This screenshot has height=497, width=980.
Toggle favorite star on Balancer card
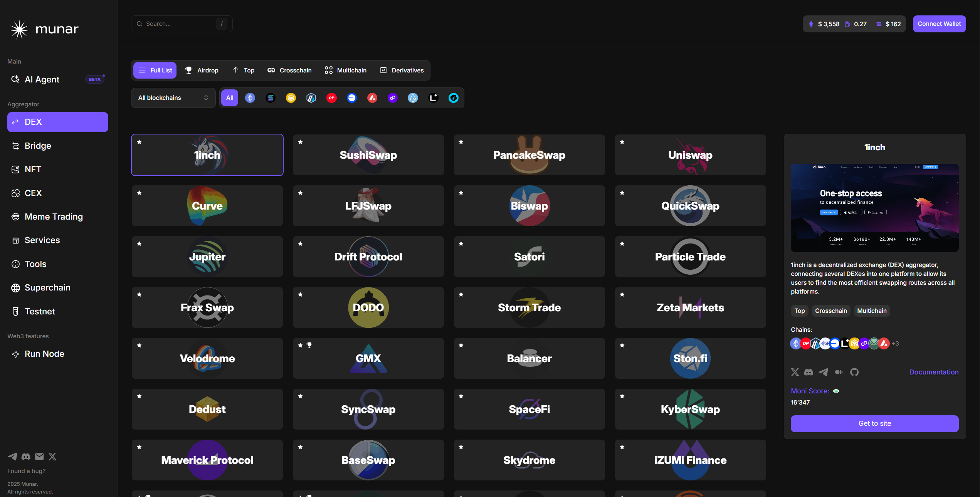[461, 345]
